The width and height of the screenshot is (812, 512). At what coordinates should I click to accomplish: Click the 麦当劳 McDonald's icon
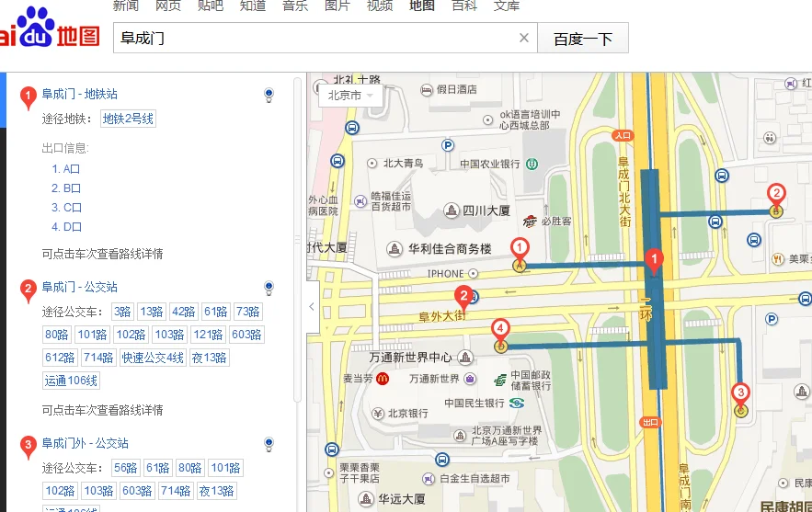point(383,379)
